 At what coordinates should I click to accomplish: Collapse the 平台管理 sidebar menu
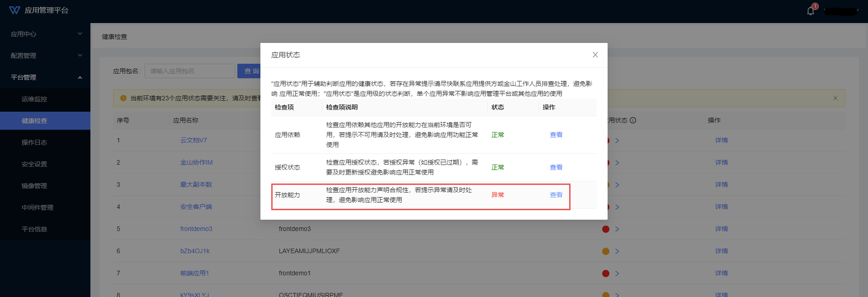[45, 77]
